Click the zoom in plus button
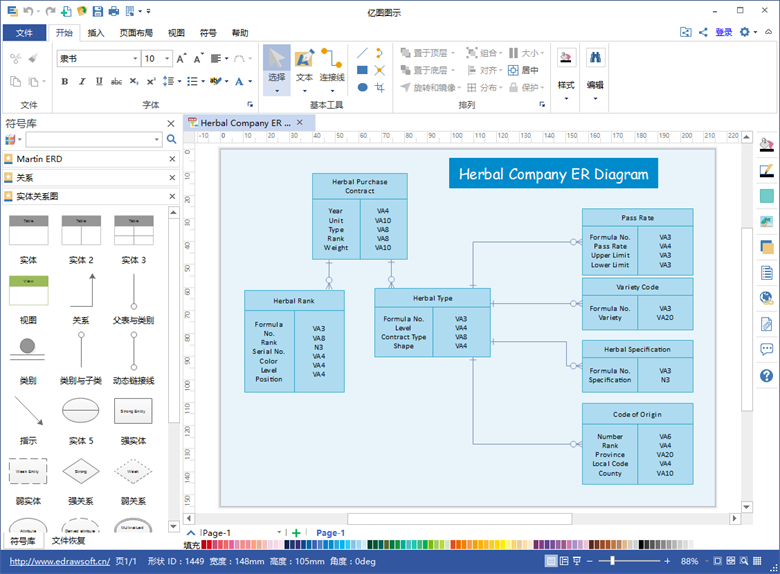The image size is (780, 574). point(667,561)
